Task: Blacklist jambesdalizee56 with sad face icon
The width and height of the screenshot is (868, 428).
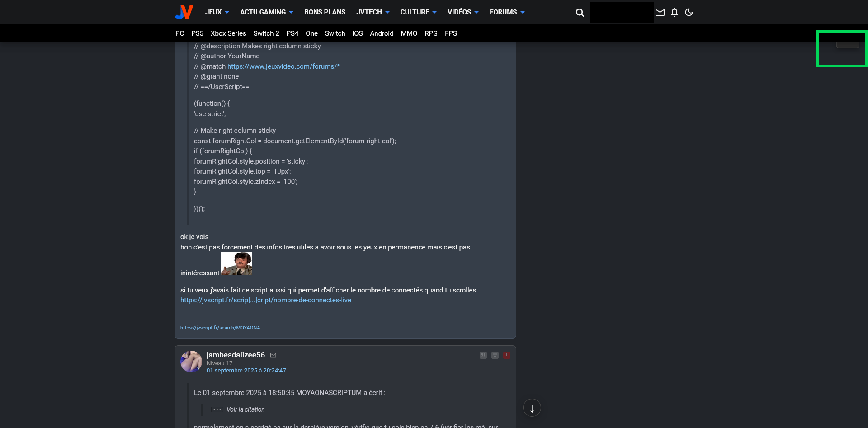Action: pyautogui.click(x=495, y=355)
